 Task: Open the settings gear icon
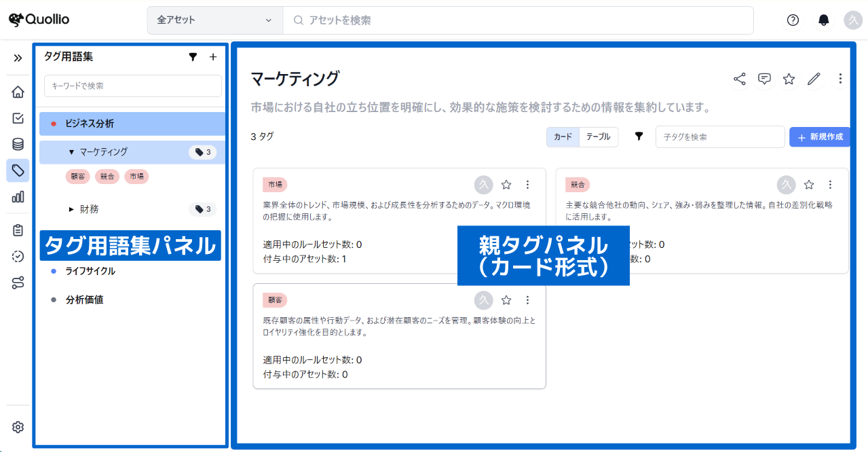(x=18, y=427)
